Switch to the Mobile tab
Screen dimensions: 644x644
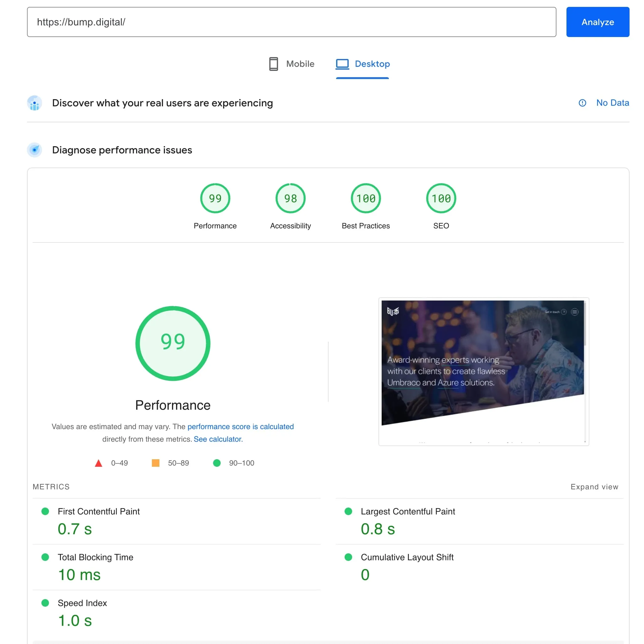point(291,64)
